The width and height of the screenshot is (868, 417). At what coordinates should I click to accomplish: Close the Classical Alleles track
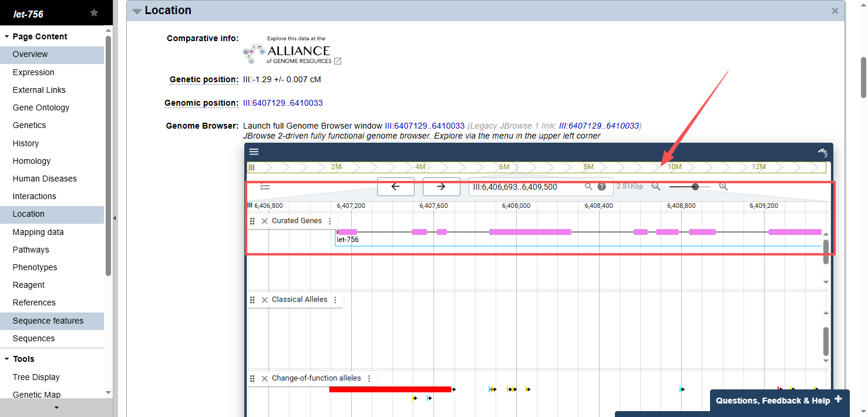click(264, 300)
